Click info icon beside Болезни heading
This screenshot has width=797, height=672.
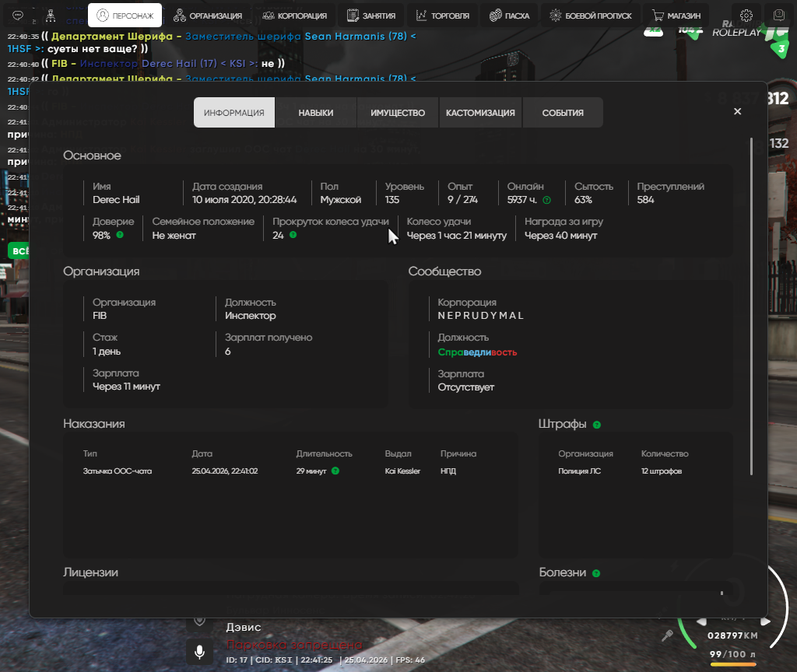(x=595, y=573)
